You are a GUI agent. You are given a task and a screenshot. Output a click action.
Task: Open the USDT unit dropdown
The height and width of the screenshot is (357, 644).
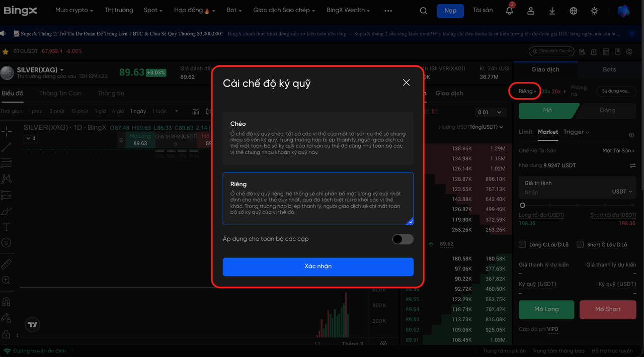tap(622, 192)
